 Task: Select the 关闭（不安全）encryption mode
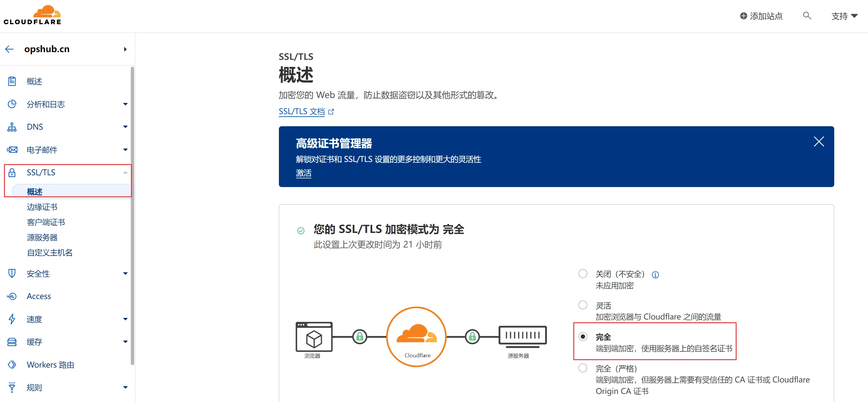tap(583, 274)
